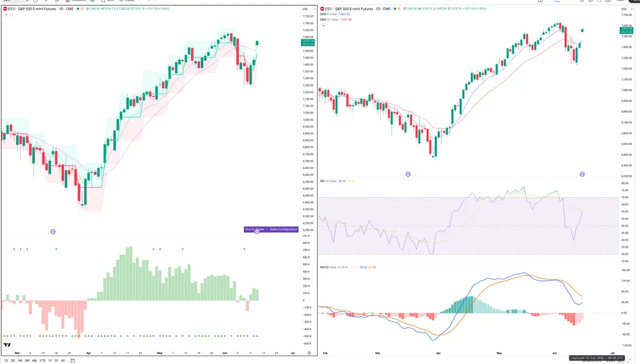Viewport: 640px width, 364px height.
Task: Click the purple marker under Ocs Ai Trader label
Action: pyautogui.click(x=257, y=232)
